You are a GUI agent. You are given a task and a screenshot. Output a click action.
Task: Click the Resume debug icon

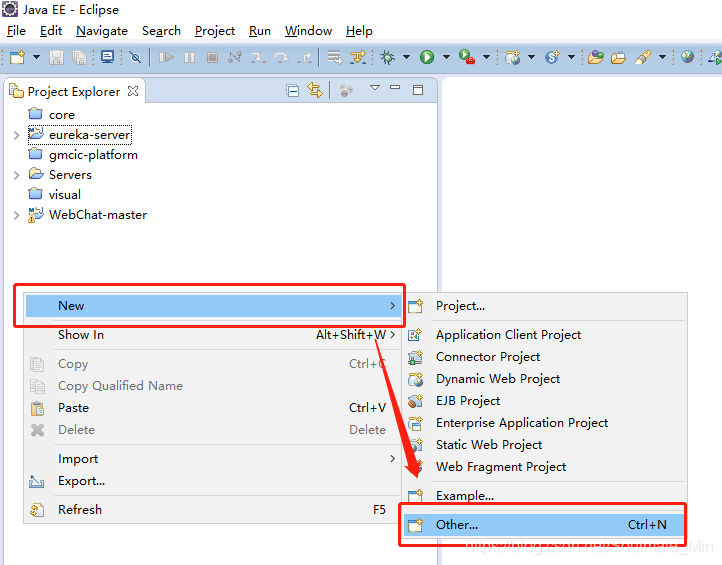click(166, 57)
